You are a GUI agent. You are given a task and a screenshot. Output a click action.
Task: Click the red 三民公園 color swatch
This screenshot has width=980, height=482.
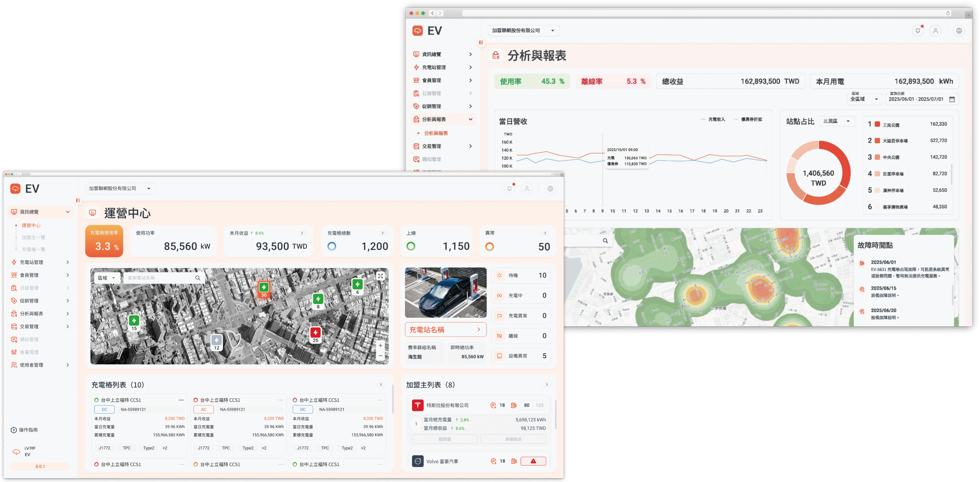[877, 124]
